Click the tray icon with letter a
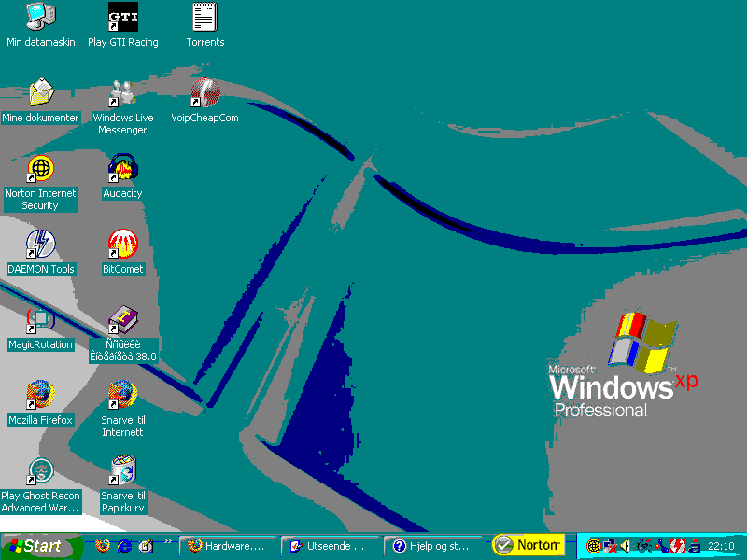This screenshot has width=747, height=560. pos(694,546)
